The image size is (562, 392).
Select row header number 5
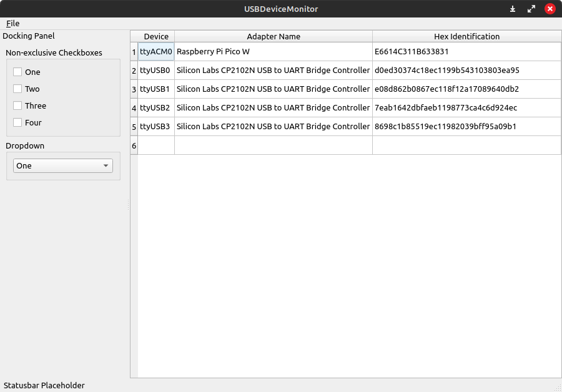click(134, 127)
